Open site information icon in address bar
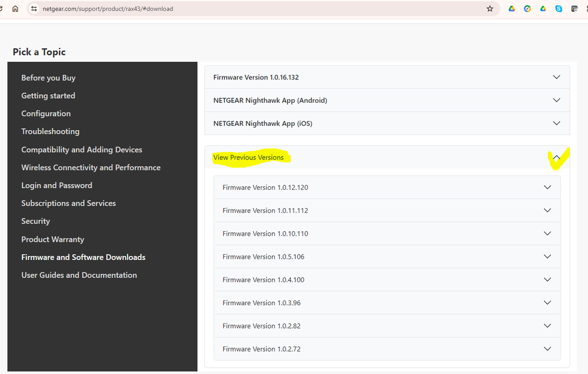 click(34, 9)
